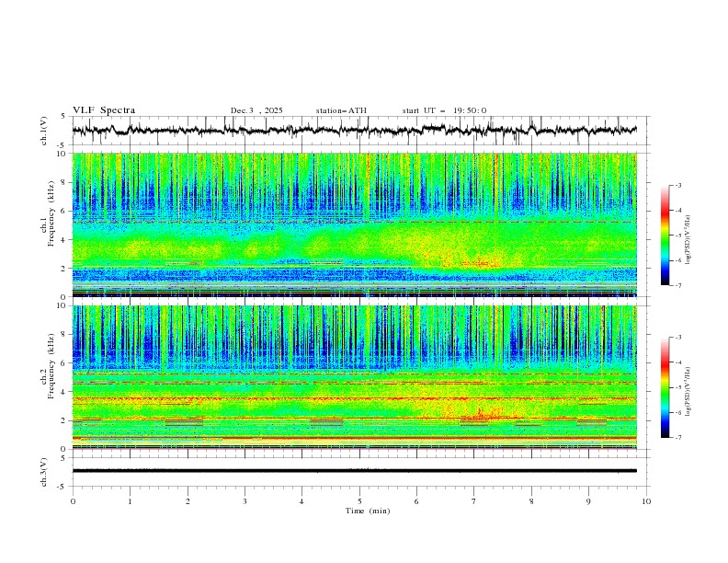728x563 pixels.
Task: Click the ch.2 spectrogram panel
Action: (354, 377)
